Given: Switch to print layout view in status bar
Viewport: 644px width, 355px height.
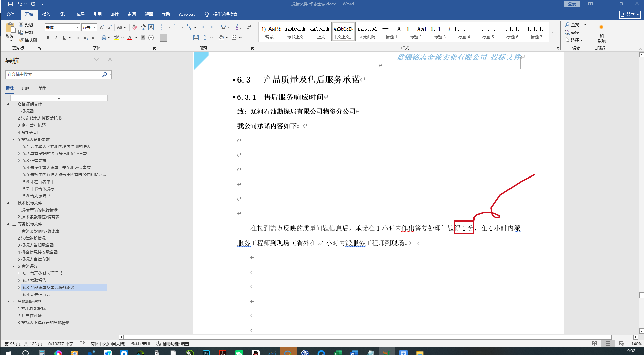Looking at the screenshot, I should [608, 344].
